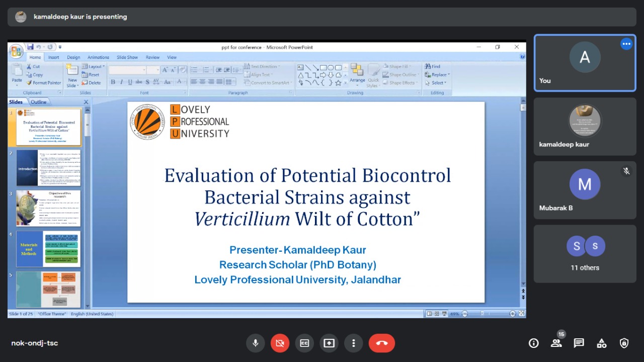Open Customize Quick Access Toolbar dropdown
The height and width of the screenshot is (362, 644).
(x=60, y=47)
